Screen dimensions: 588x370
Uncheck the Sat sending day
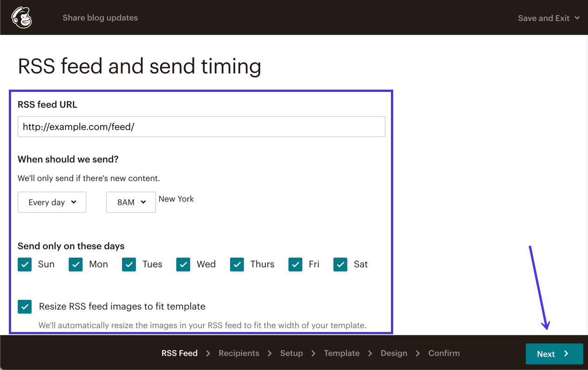[x=340, y=264]
